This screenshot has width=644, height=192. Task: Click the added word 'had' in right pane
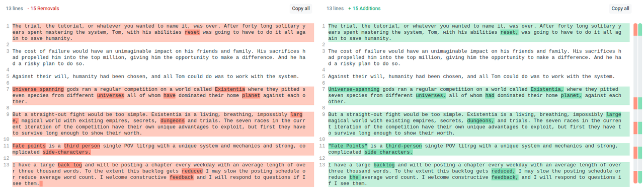pyautogui.click(x=490, y=95)
